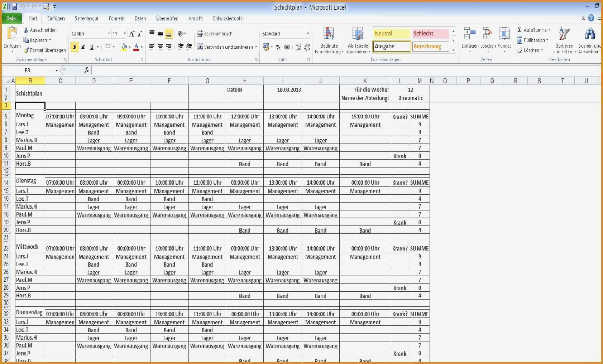The image size is (603, 364).
Task: Toggle align text right
Action: point(169,47)
